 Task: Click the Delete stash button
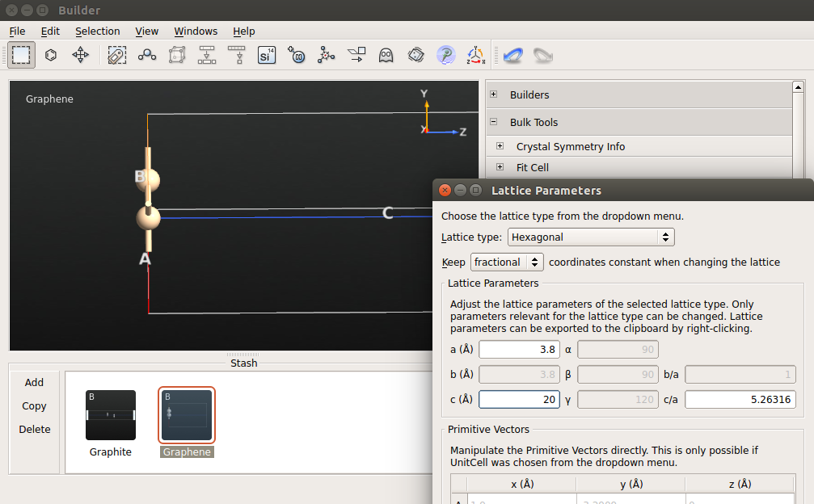34,430
